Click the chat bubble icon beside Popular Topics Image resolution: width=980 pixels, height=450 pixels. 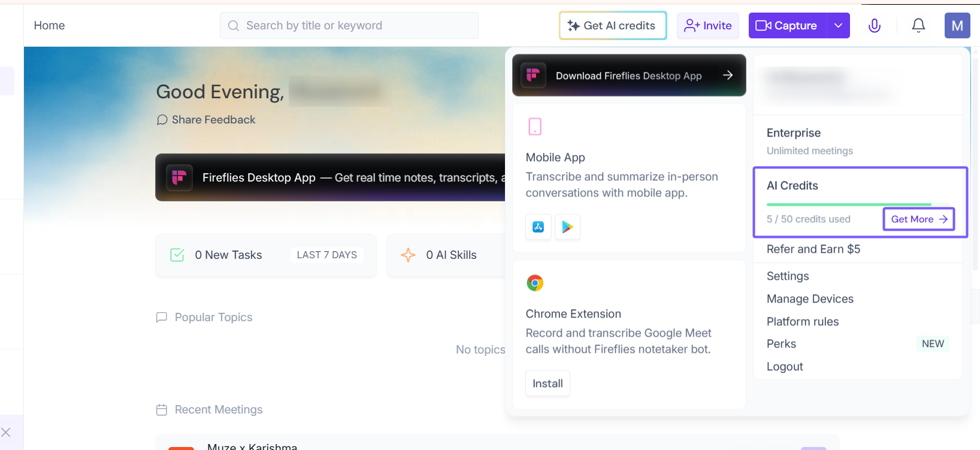coord(162,317)
